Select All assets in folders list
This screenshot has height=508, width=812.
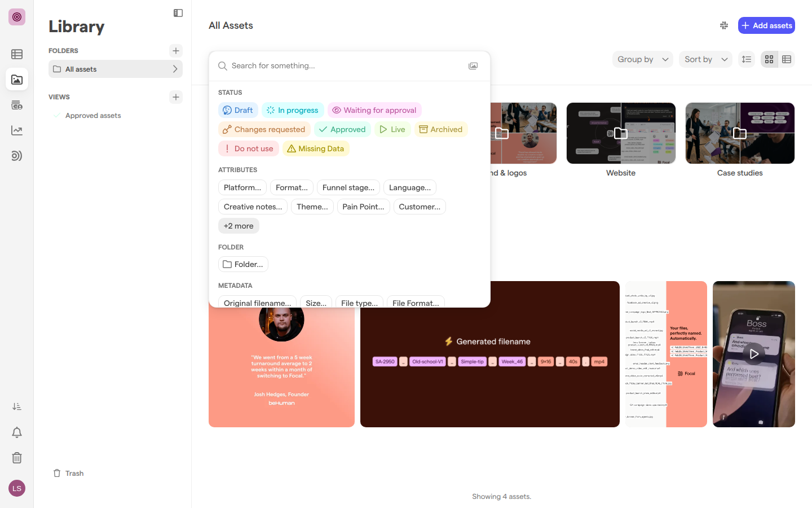[x=116, y=69]
